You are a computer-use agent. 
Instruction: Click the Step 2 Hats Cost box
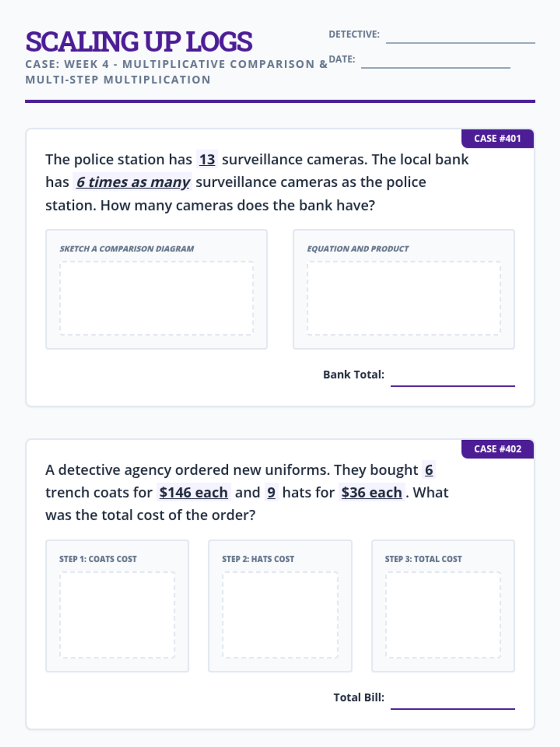[x=280, y=614]
